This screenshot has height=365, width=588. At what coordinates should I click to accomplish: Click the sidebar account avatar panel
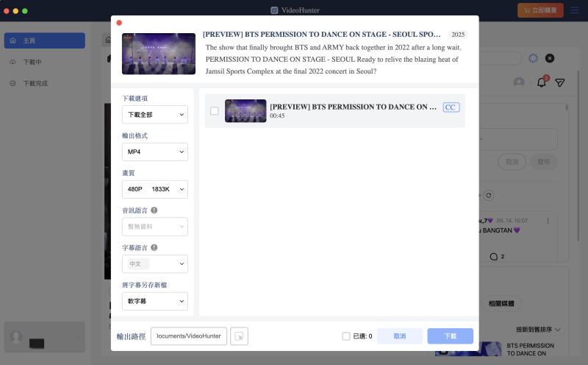(45, 337)
